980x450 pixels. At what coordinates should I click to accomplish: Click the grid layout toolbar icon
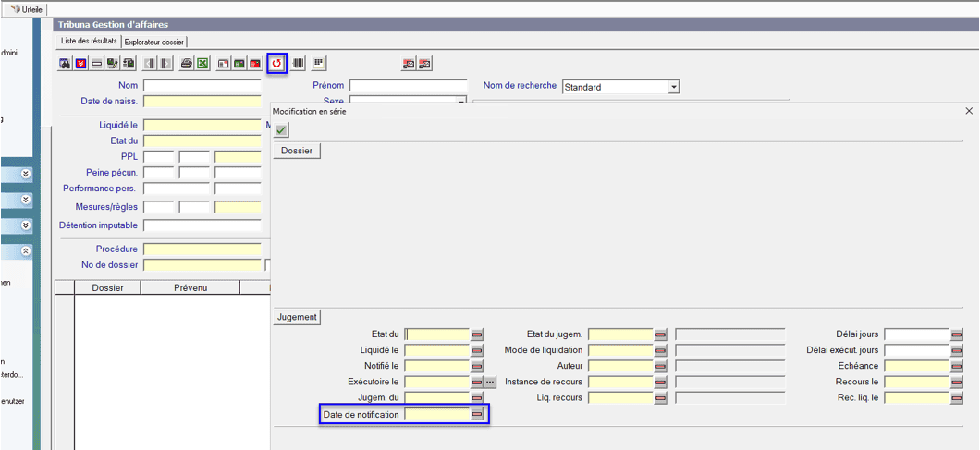click(x=319, y=63)
